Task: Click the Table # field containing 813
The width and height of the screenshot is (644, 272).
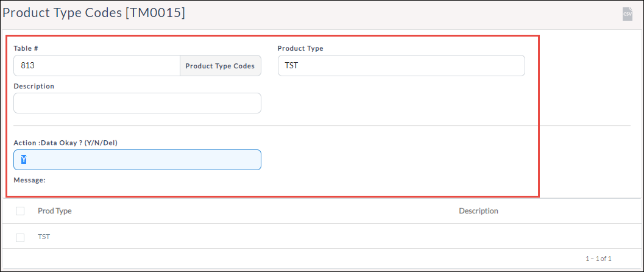Action: coord(96,66)
